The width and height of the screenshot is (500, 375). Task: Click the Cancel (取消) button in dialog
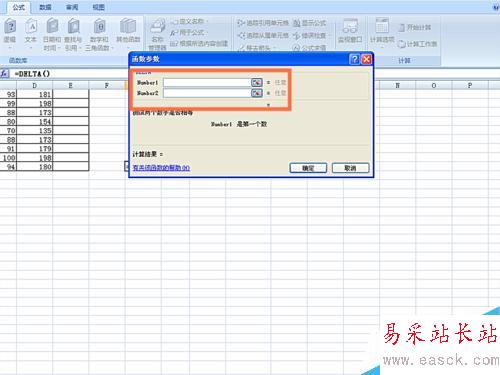point(350,168)
